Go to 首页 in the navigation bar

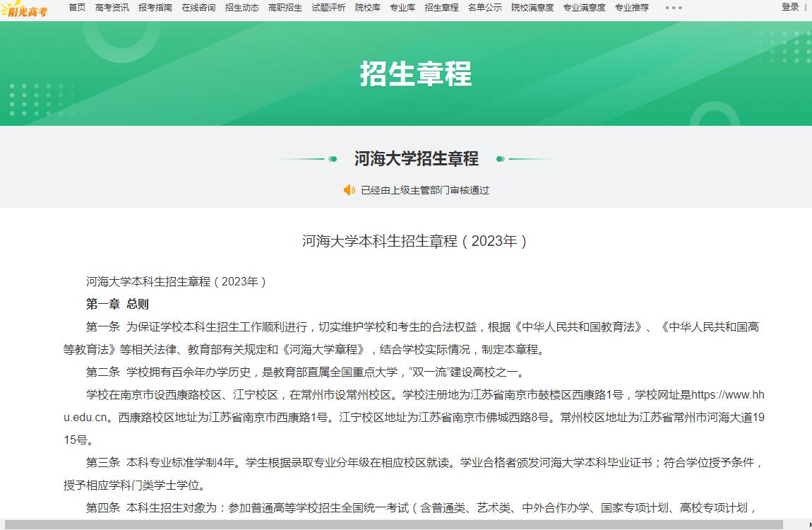pyautogui.click(x=77, y=7)
